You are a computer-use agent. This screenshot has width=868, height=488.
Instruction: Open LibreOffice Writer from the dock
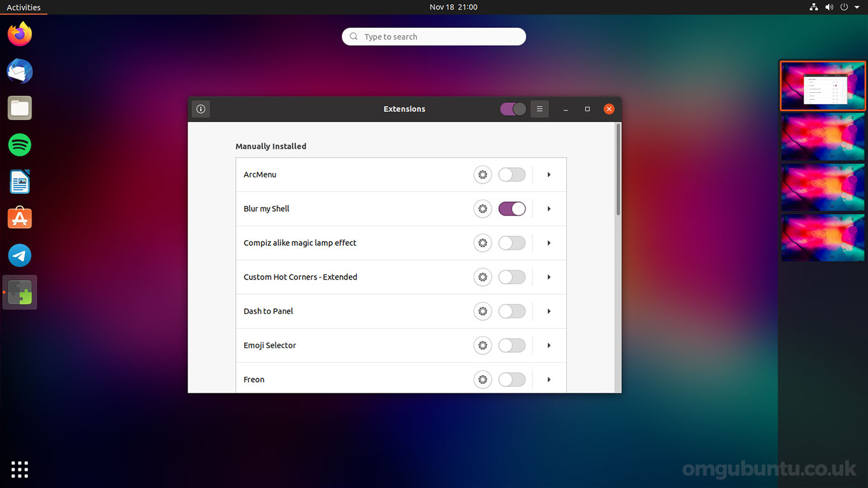point(20,182)
